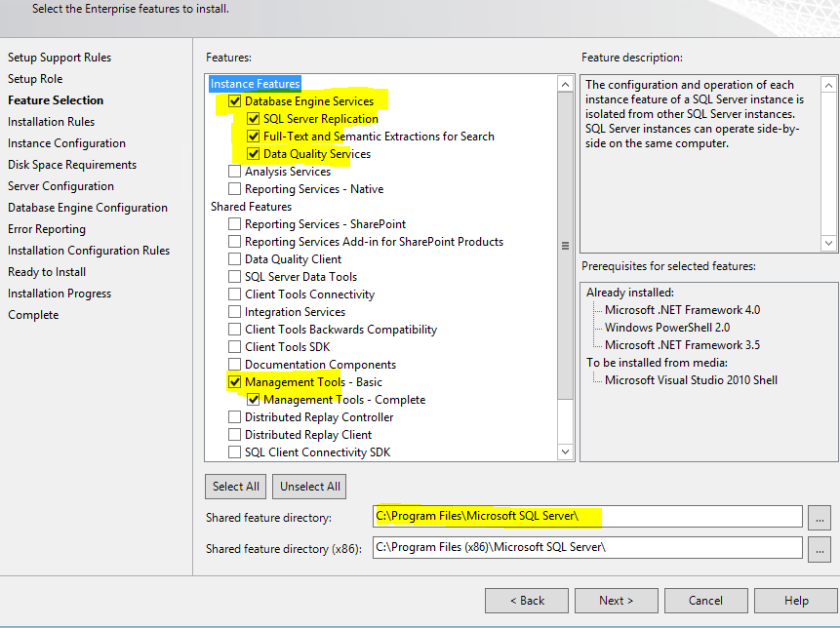The width and height of the screenshot is (840, 628).
Task: Browse for shared feature directory (x86)
Action: (820, 549)
